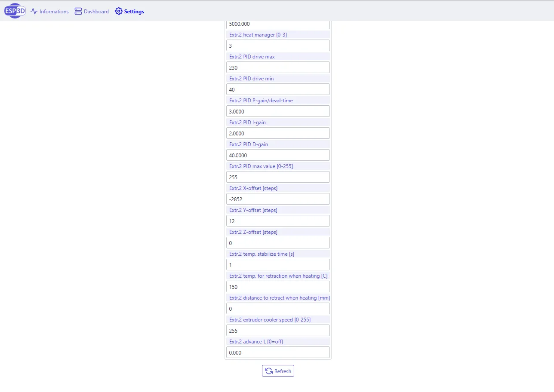Click Extr.2 temp. stabilize time field
This screenshot has height=392, width=554.
point(278,265)
